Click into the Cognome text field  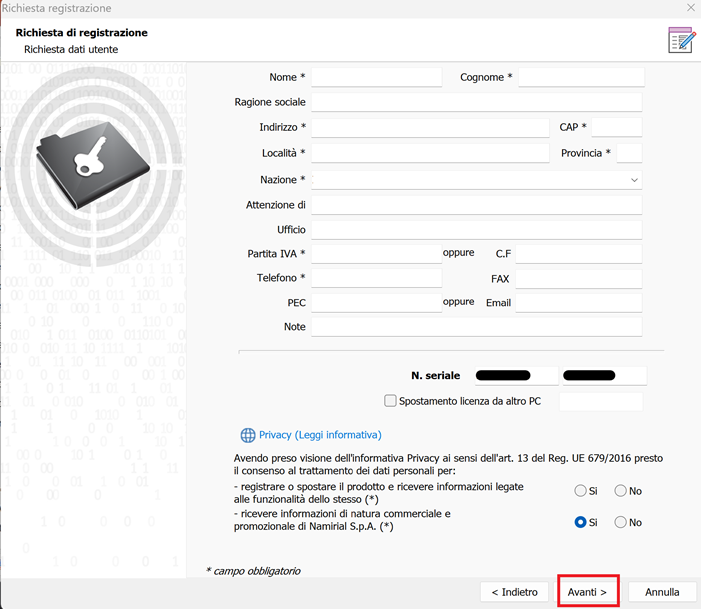[581, 78]
